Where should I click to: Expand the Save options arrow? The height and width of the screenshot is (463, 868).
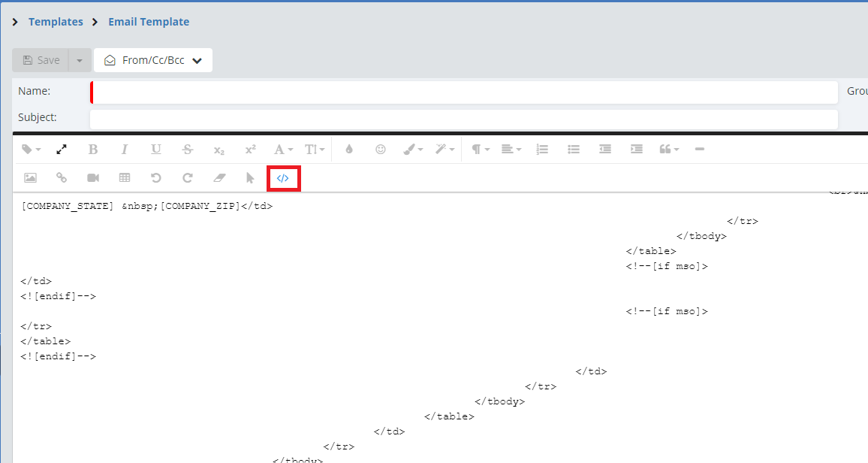pyautogui.click(x=80, y=60)
